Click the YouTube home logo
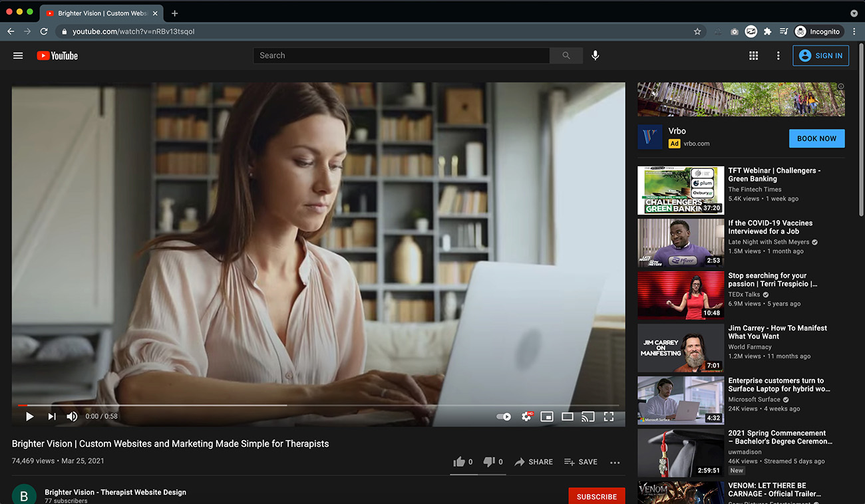This screenshot has height=504, width=865. click(x=57, y=55)
